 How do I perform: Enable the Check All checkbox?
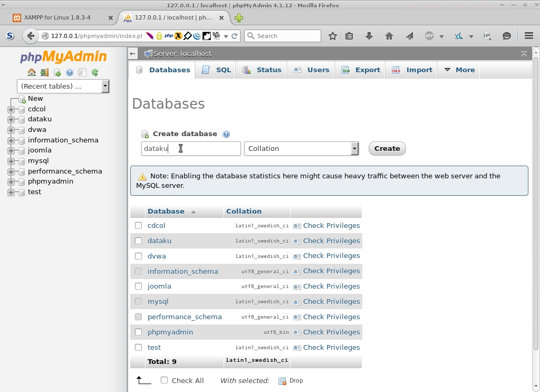pyautogui.click(x=165, y=380)
